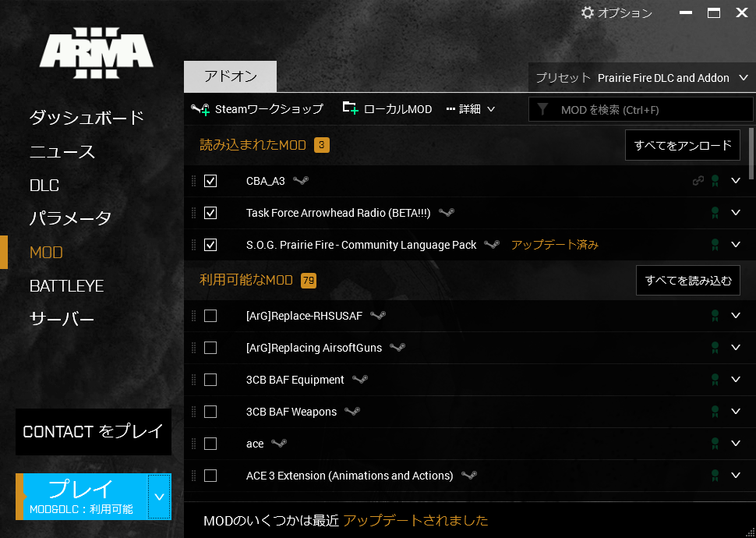Click the アップデートされました link at the bottom
The height and width of the screenshot is (538, 756).
pos(415,521)
